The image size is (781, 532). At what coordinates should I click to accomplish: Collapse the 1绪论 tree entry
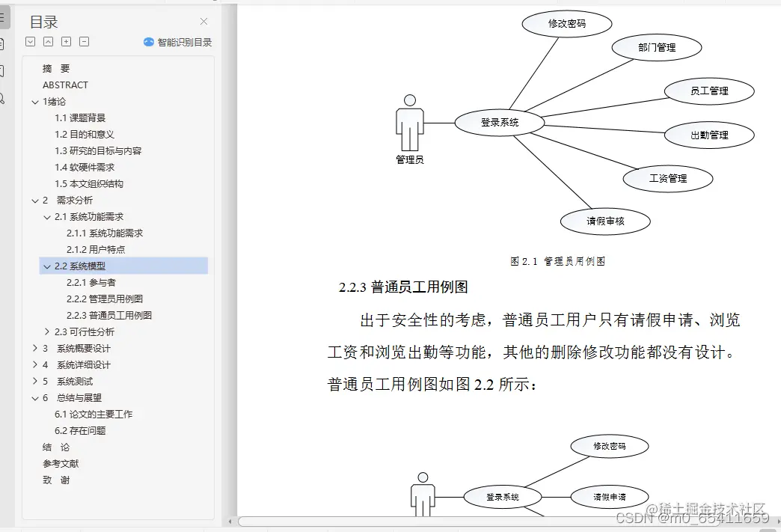pyautogui.click(x=35, y=101)
